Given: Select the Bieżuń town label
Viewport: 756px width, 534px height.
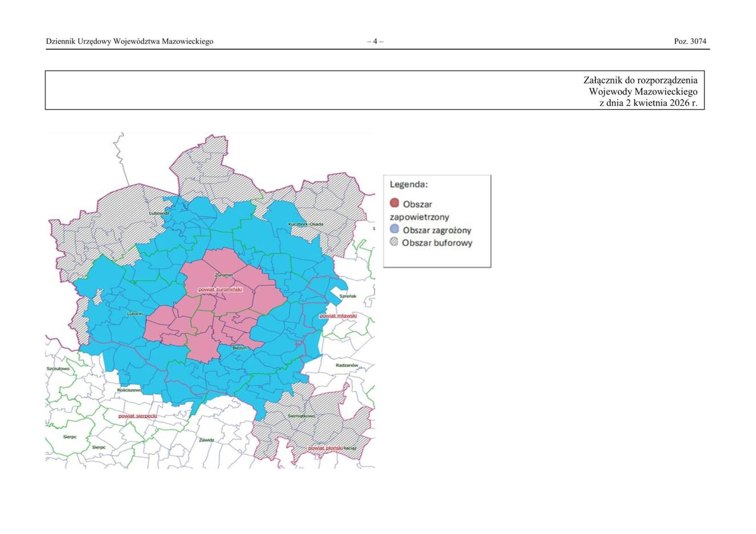Looking at the screenshot, I should click(239, 348).
